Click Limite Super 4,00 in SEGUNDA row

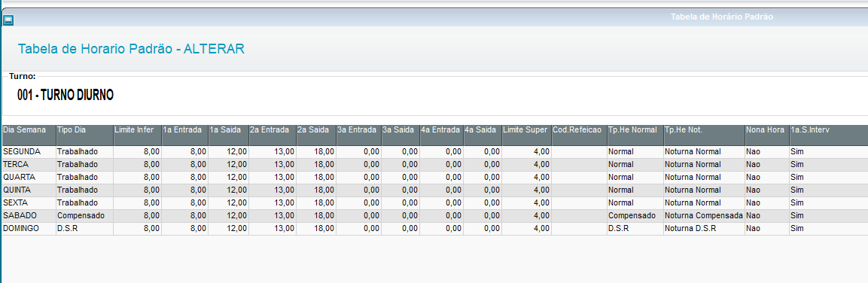(x=526, y=151)
